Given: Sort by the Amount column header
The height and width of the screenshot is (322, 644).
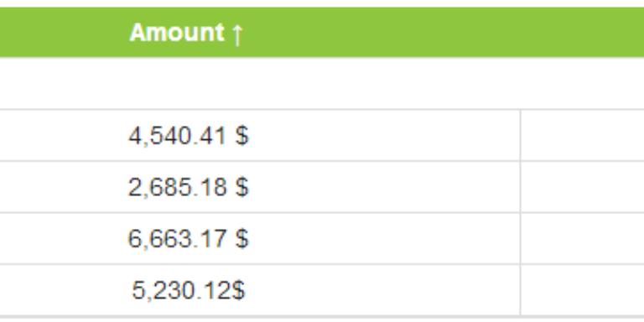Looking at the screenshot, I should click(x=177, y=33).
